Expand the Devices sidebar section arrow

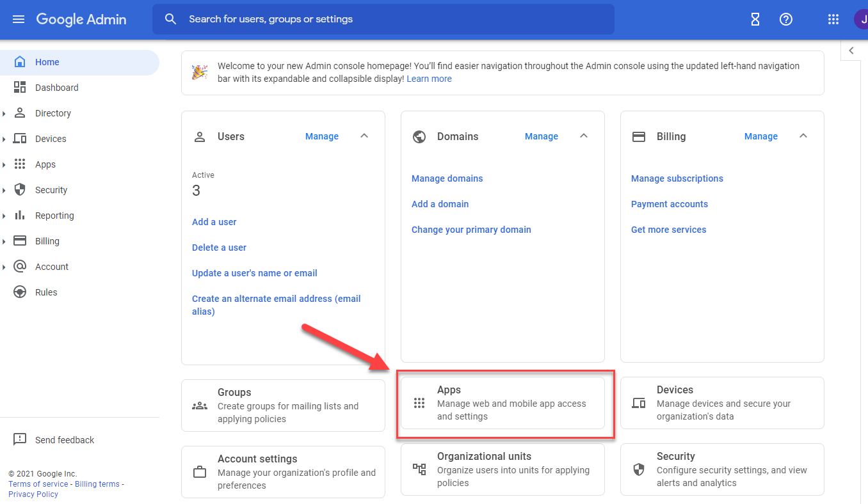[4, 139]
